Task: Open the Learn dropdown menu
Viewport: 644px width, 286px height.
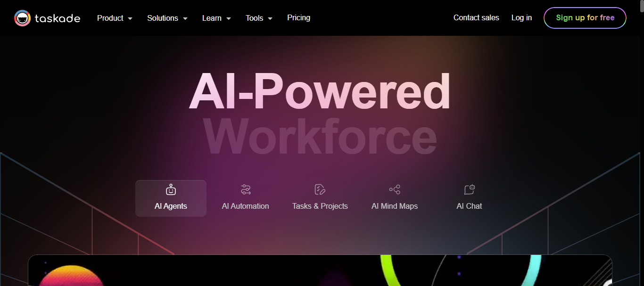Action: tap(216, 18)
